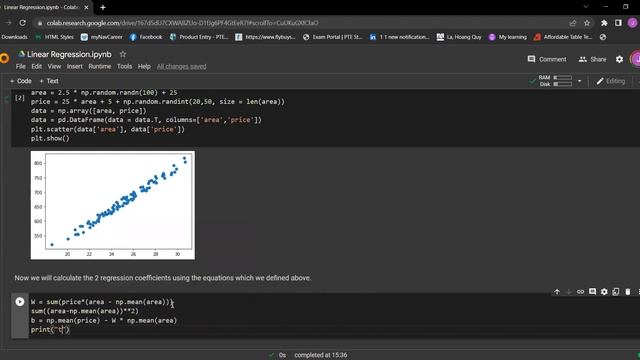Open a new browser tab
The width and height of the screenshot is (640, 360).
tap(103, 7)
